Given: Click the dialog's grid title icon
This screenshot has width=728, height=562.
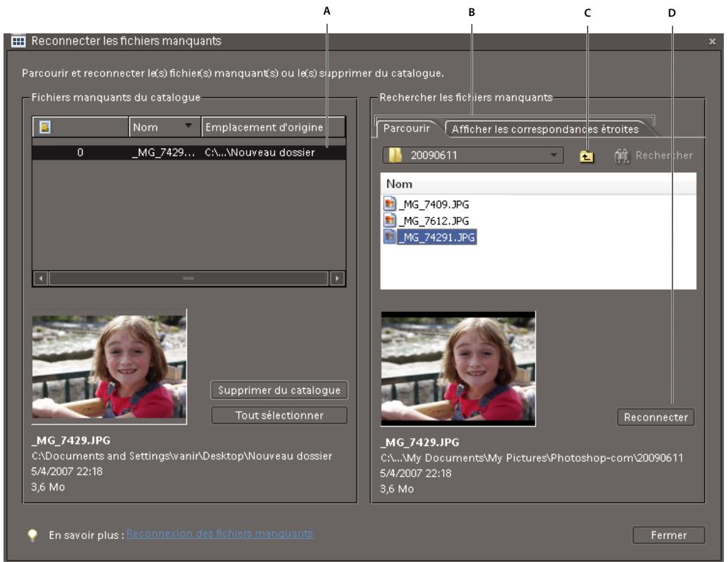Looking at the screenshot, I should 18,41.
